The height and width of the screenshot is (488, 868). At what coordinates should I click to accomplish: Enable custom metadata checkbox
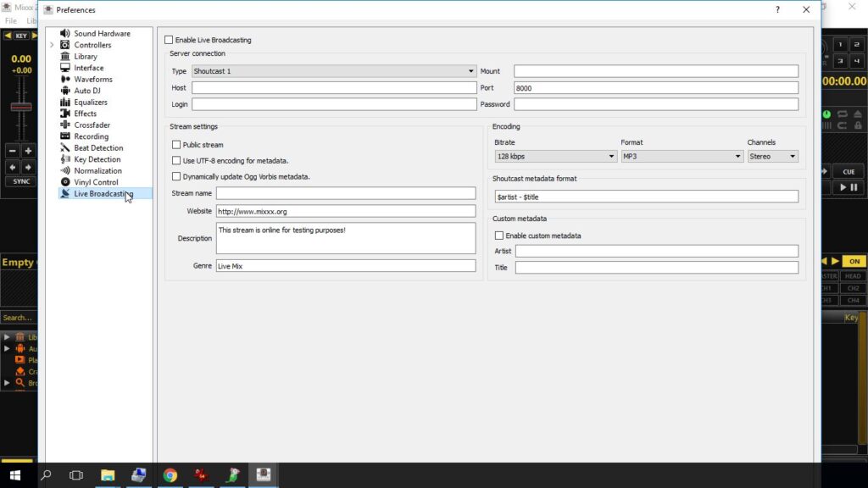pyautogui.click(x=499, y=236)
